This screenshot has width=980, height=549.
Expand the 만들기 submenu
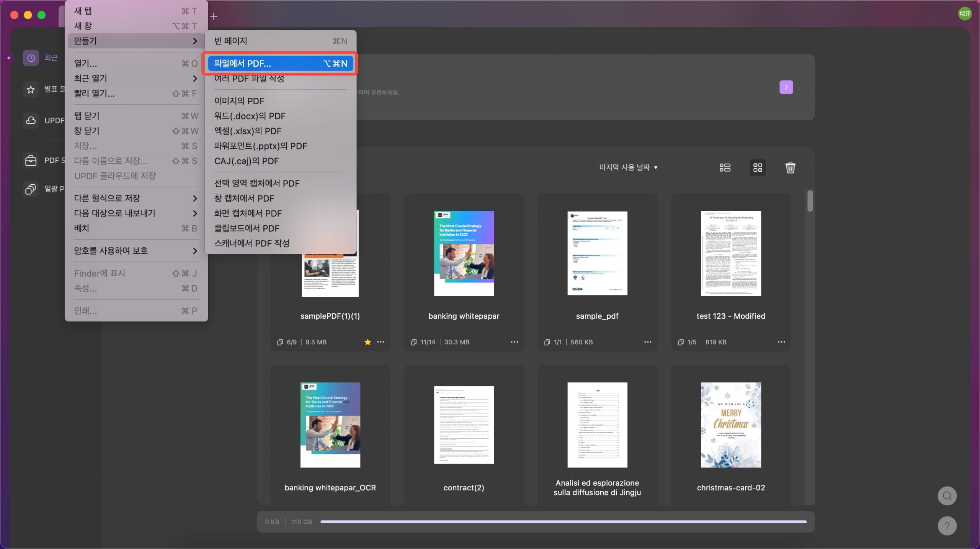(136, 41)
